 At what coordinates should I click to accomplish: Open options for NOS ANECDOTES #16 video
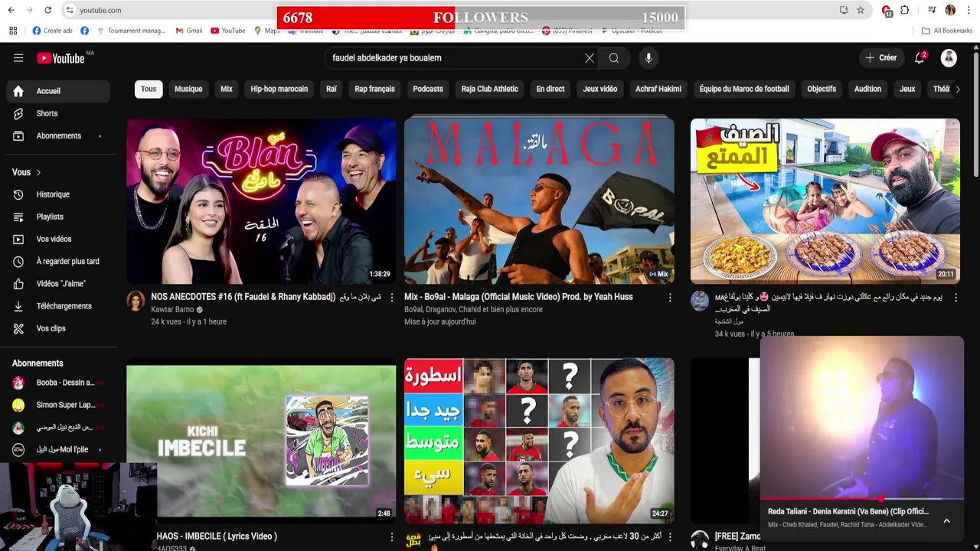point(391,298)
